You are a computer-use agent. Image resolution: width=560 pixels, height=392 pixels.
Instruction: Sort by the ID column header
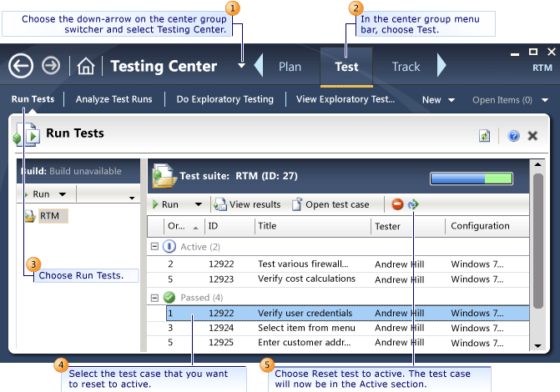point(230,226)
